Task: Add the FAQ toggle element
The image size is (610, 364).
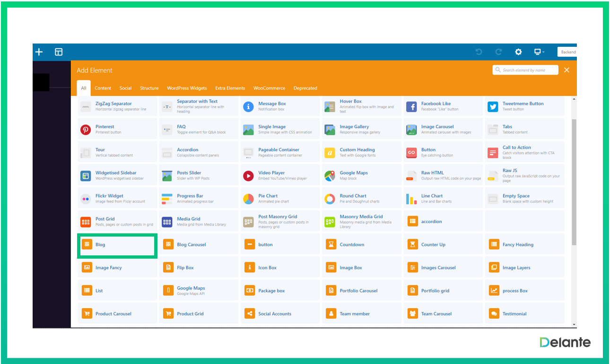Action: pyautogui.click(x=199, y=129)
